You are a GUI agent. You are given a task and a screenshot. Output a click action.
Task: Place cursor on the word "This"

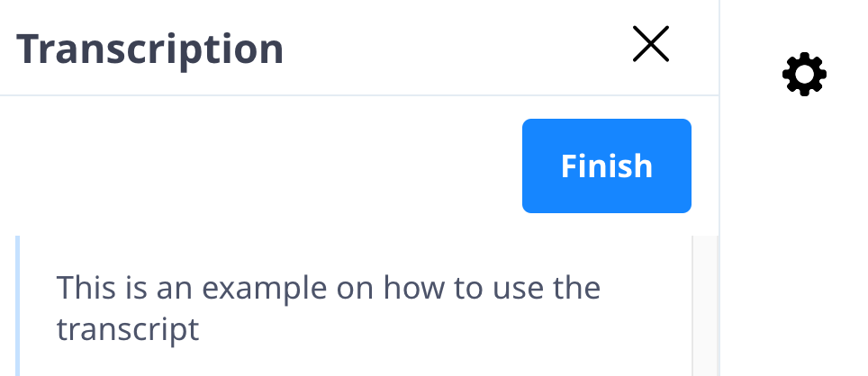(x=86, y=290)
